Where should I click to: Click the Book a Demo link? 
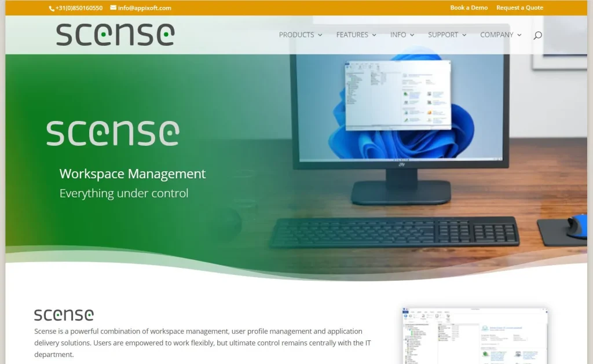pyautogui.click(x=468, y=8)
